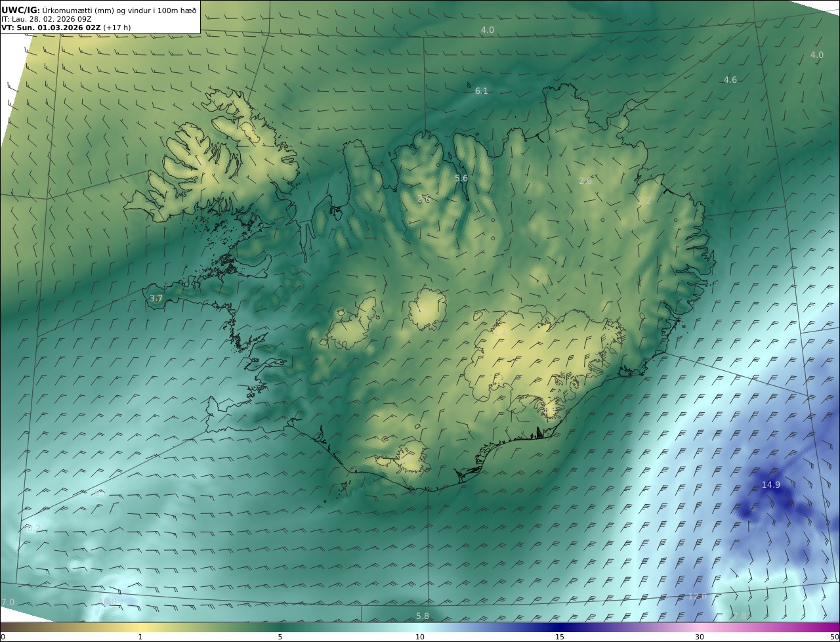Click the 12.0 precipitation value label

click(x=698, y=597)
